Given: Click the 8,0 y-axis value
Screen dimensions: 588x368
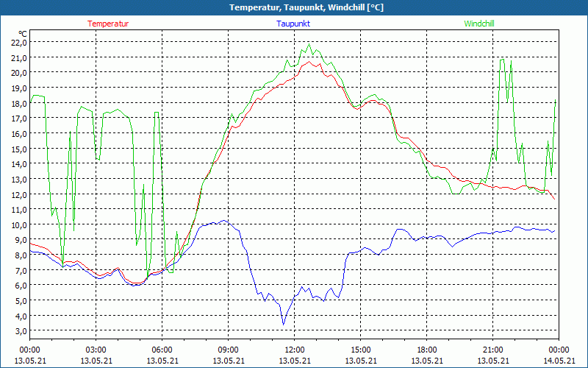Looking at the screenshot, I should tap(21, 255).
